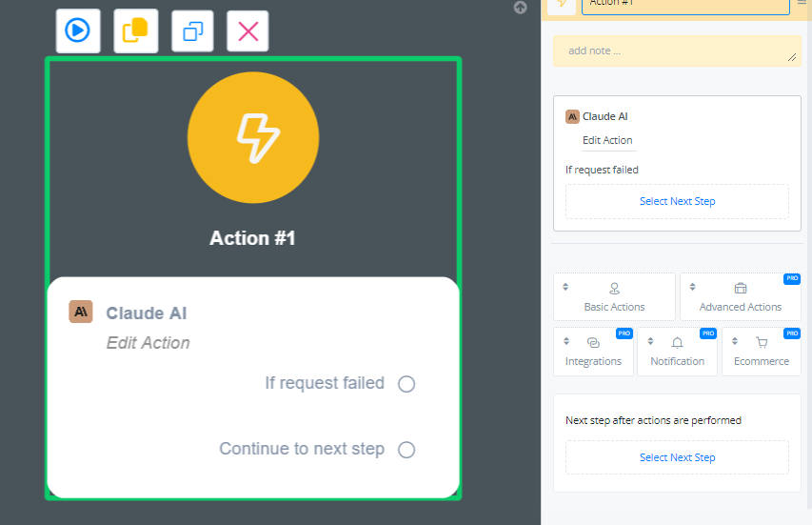Viewport: 812px width, 525px height.
Task: Click the blue overlapping squares duplicate icon
Action: 193,31
